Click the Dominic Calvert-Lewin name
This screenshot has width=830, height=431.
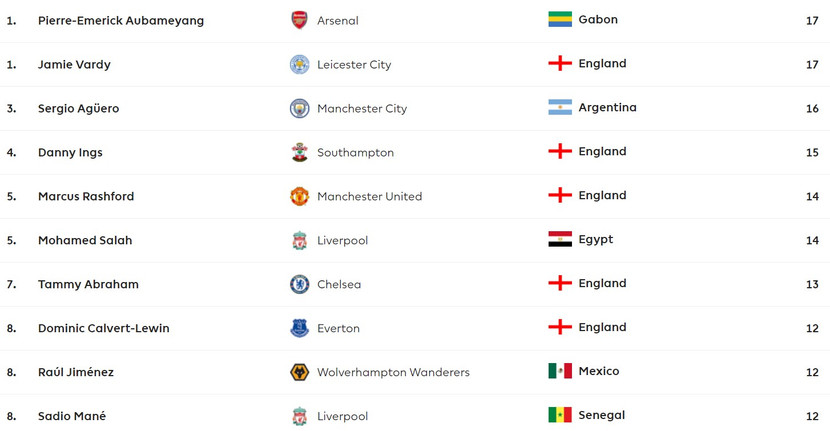[103, 328]
